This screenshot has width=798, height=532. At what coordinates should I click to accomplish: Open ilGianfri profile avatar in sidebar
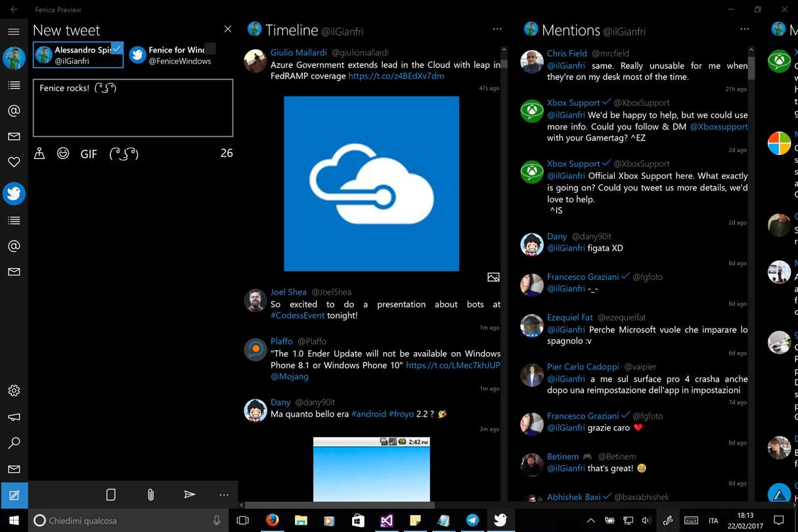(x=14, y=58)
